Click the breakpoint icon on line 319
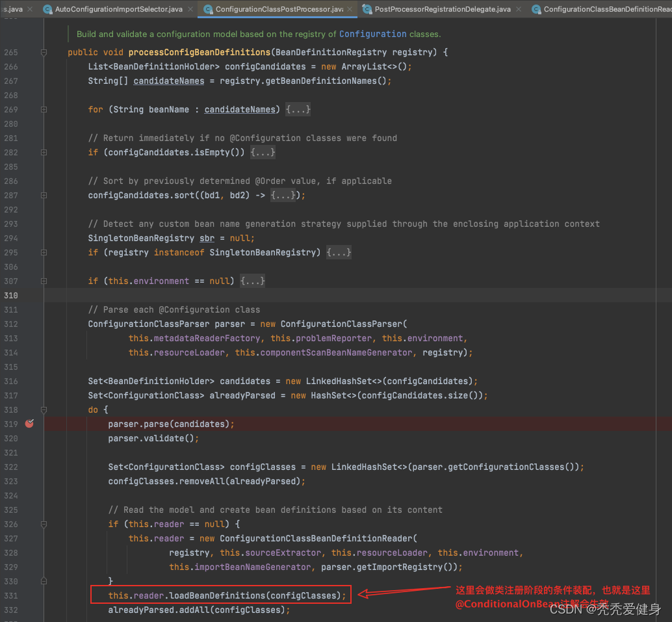The image size is (672, 622). pos(29,424)
